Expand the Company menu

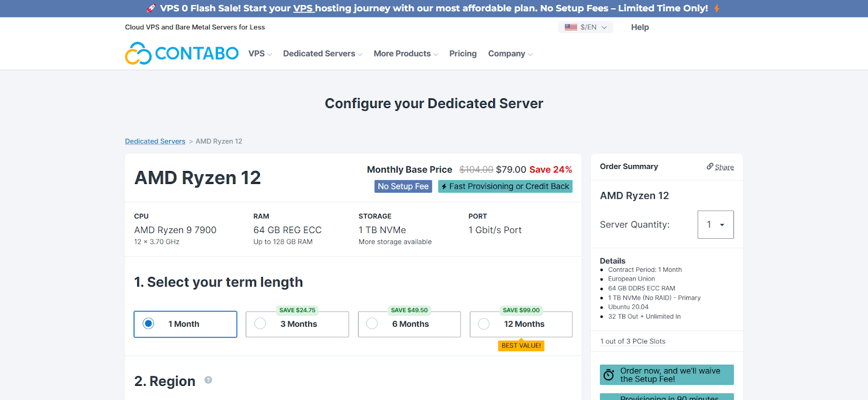point(510,54)
